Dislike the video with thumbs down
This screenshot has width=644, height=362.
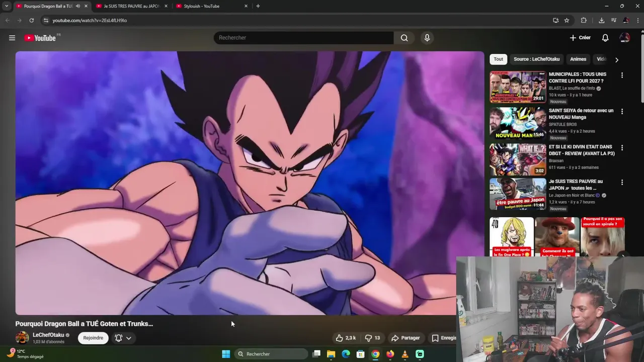(x=372, y=338)
